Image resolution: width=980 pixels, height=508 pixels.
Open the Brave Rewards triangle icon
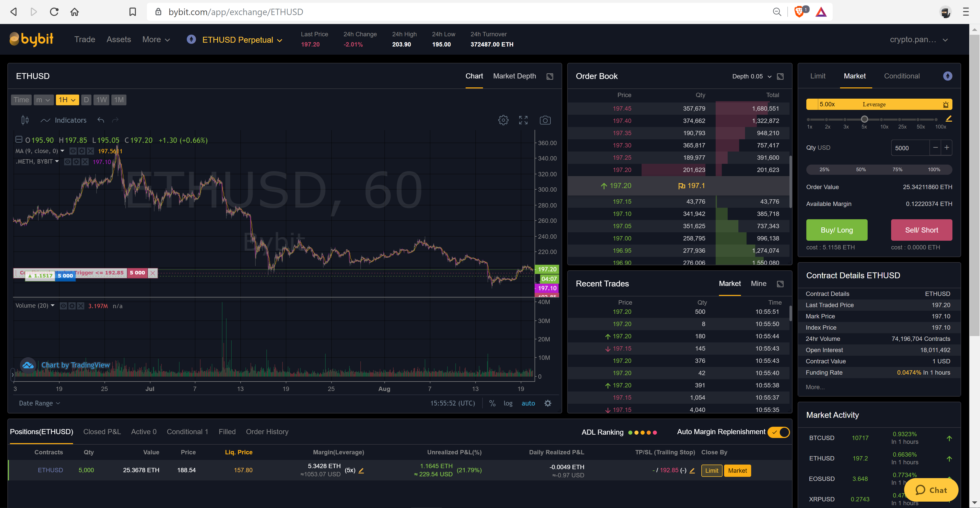point(821,12)
